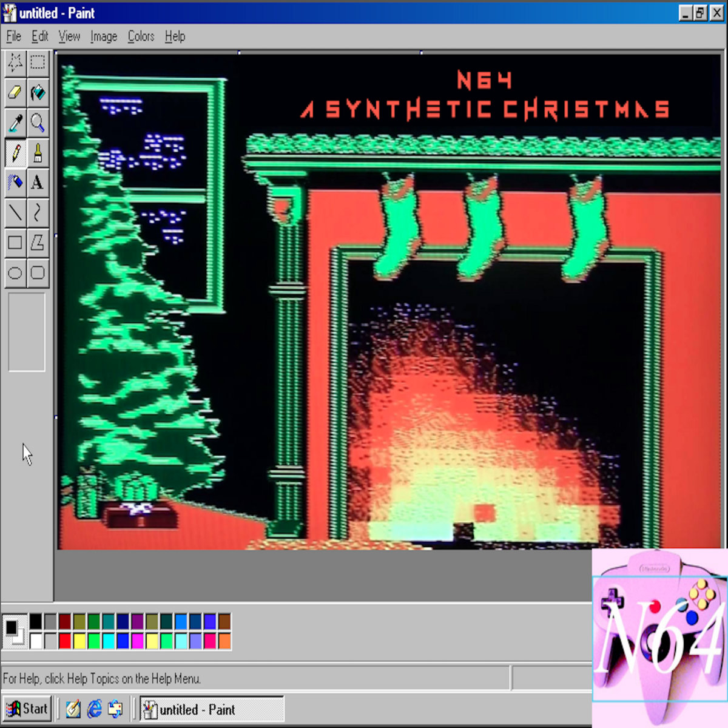Select the Free-Form Select tool

point(15,62)
